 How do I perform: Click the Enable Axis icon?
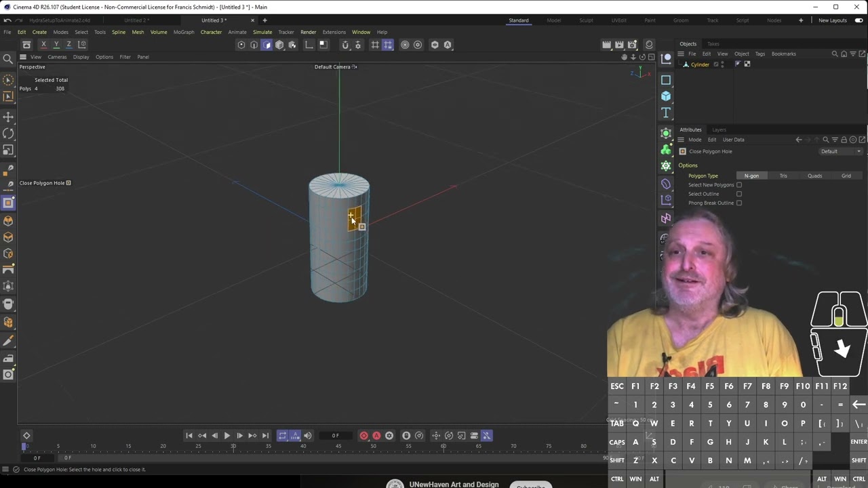(309, 45)
